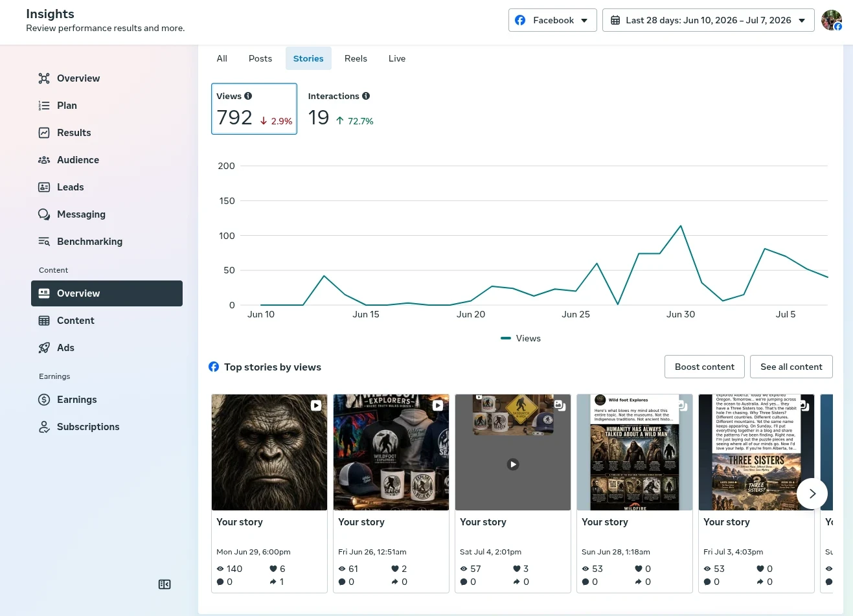The height and width of the screenshot is (616, 853).
Task: Click the Interactions info icon
Action: [366, 96]
